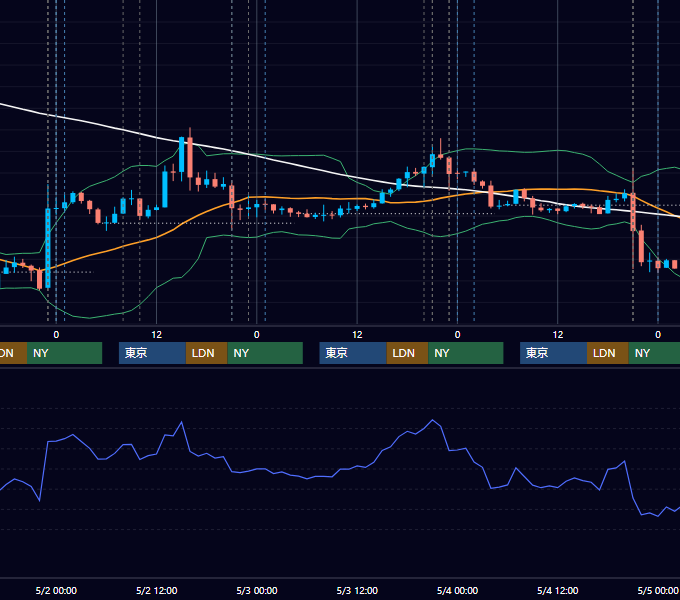Click the '5/3 00:00' date label
The image size is (680, 600).
tap(257, 590)
